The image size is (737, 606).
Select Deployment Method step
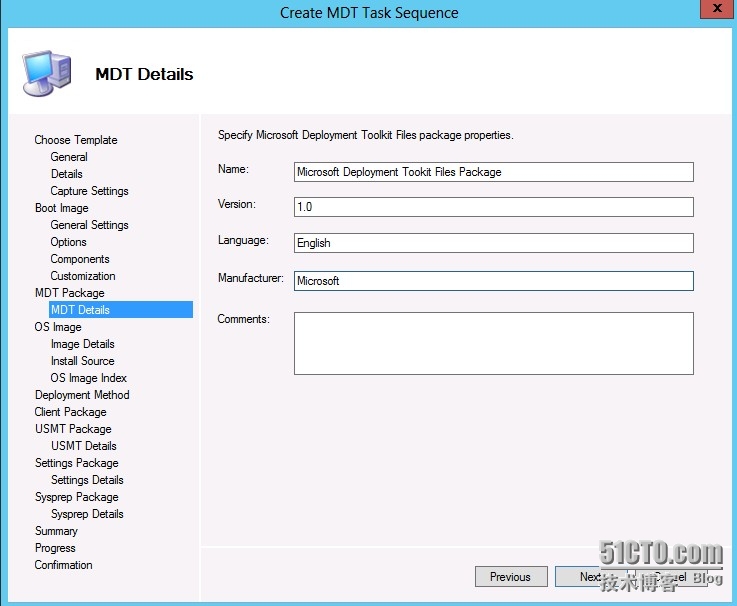pos(82,395)
